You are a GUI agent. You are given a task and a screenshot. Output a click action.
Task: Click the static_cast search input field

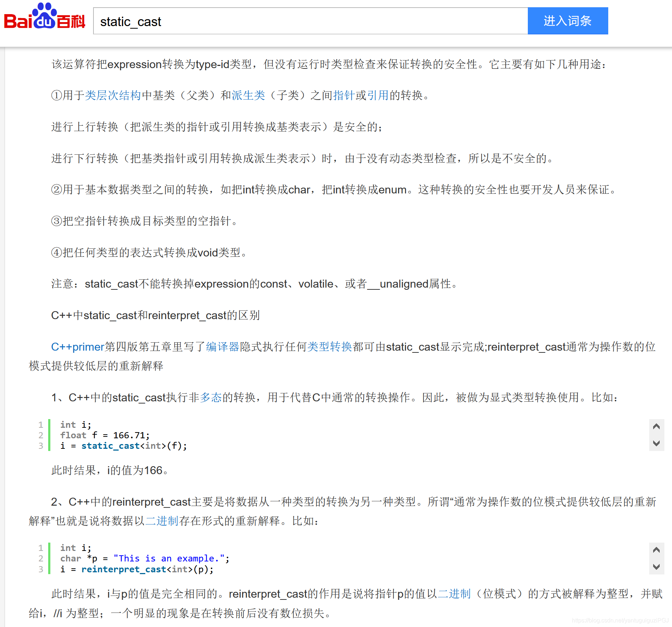[x=310, y=21]
